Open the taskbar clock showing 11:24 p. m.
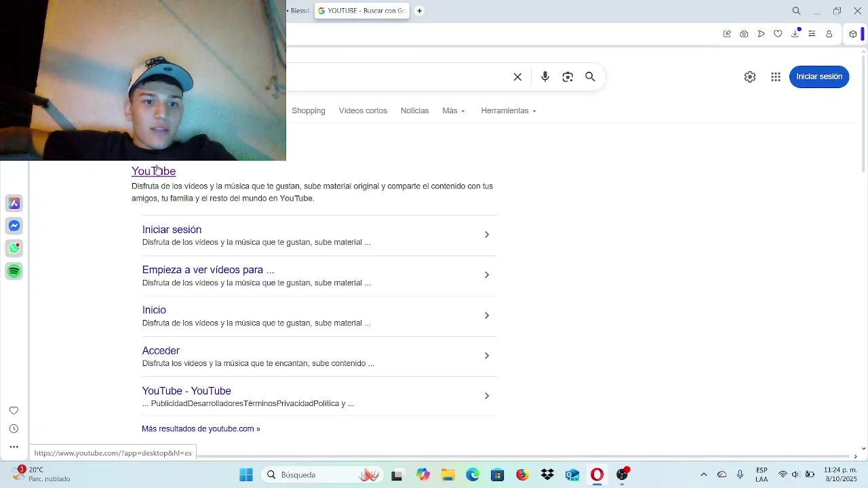868x488 pixels. point(840,474)
